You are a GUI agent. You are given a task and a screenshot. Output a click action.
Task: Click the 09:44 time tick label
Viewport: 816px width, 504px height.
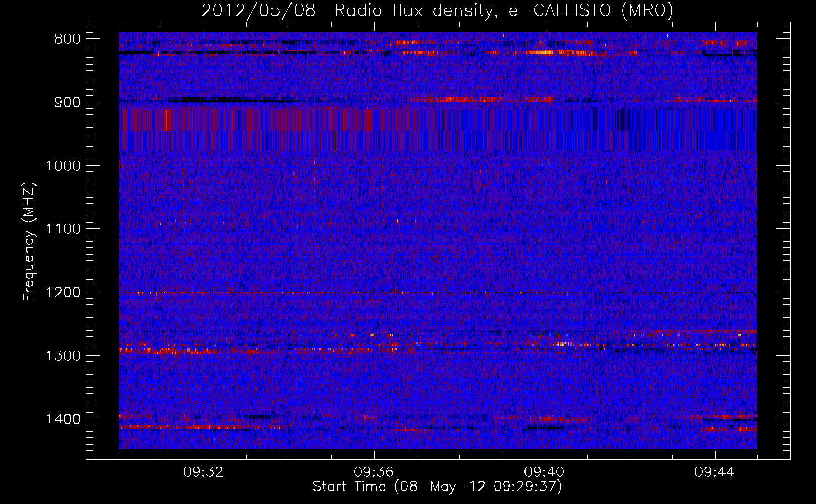pos(715,472)
